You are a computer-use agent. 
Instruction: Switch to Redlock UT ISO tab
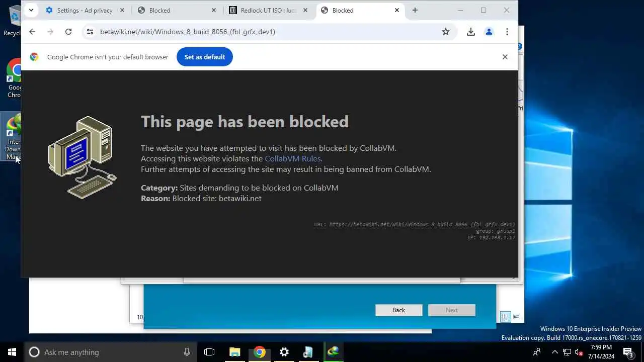point(269,10)
